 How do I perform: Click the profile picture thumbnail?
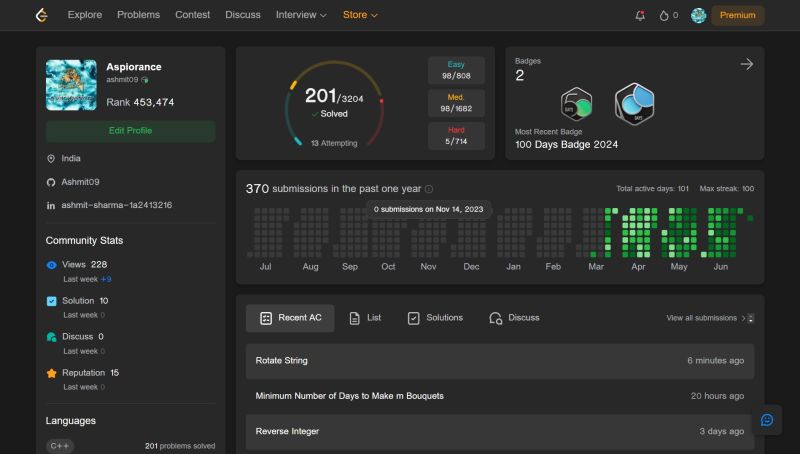[71, 85]
